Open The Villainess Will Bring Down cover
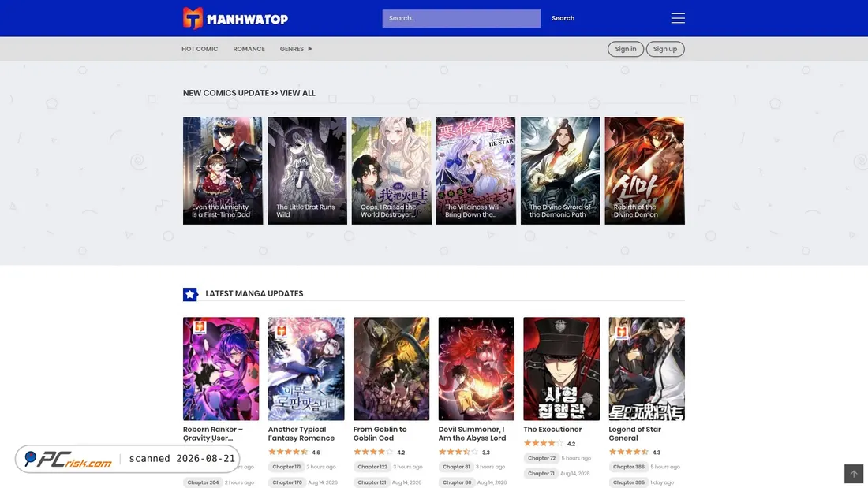 pos(476,170)
